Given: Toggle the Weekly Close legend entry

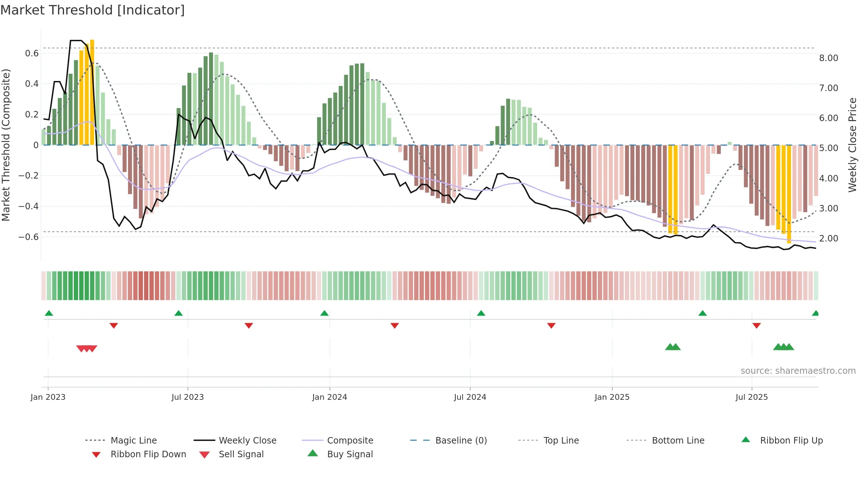Looking at the screenshot, I should (x=235, y=440).
